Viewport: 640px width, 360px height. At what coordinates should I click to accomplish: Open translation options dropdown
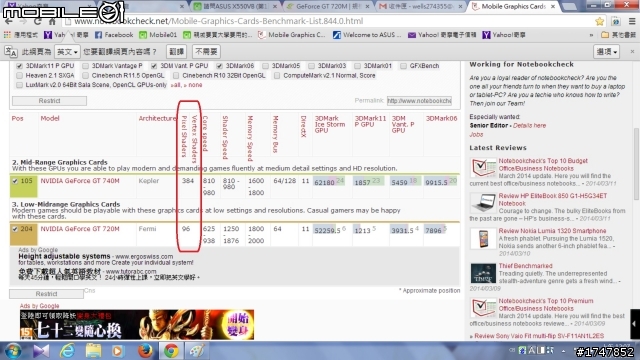[x=607, y=51]
